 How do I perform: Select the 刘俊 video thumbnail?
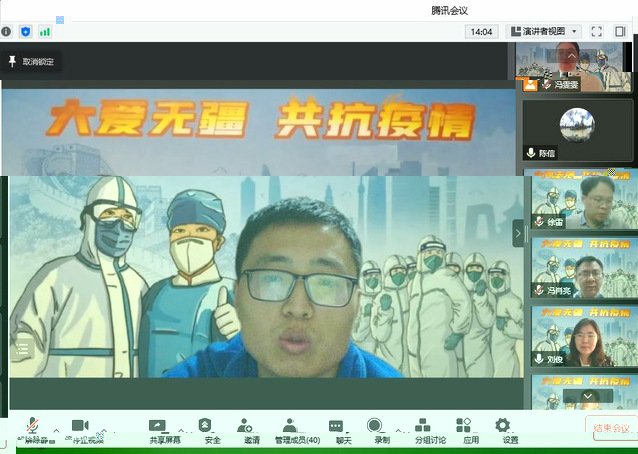click(x=584, y=336)
